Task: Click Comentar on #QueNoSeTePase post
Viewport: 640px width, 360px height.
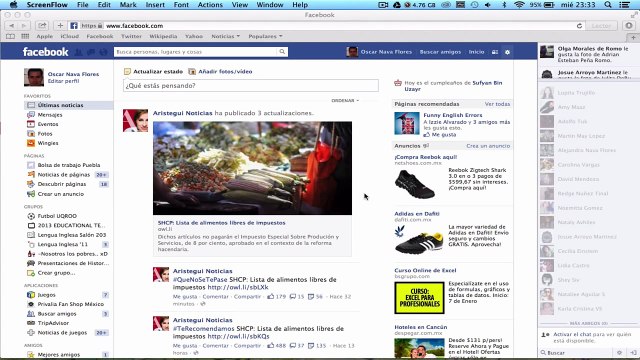Action: coord(216,296)
